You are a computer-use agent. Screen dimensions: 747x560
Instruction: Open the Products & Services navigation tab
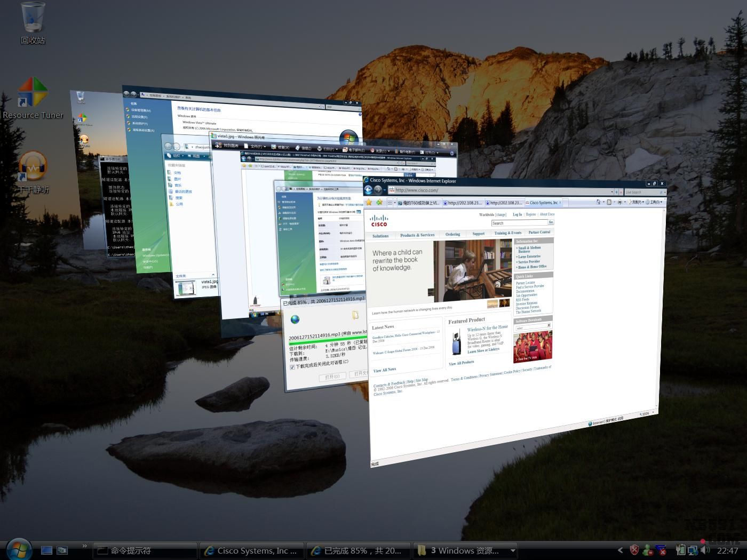[417, 235]
